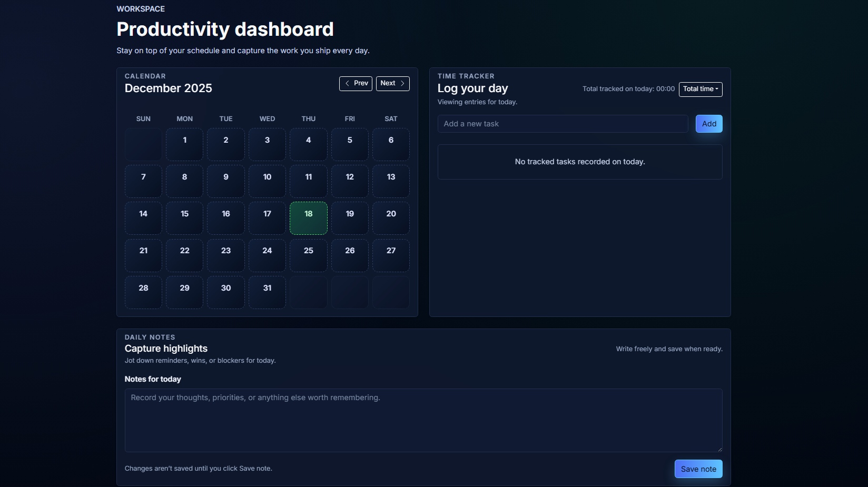Select December 18 on the calendar
The height and width of the screenshot is (487, 868).
(308, 218)
